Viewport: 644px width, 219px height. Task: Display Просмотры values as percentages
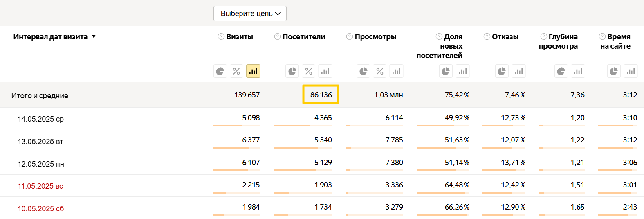380,71
